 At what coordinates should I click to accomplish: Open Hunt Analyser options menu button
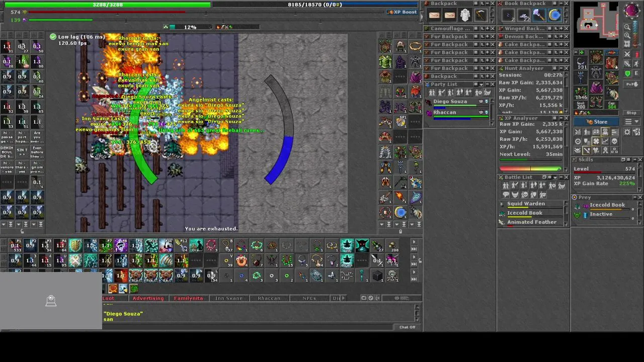[x=554, y=68]
